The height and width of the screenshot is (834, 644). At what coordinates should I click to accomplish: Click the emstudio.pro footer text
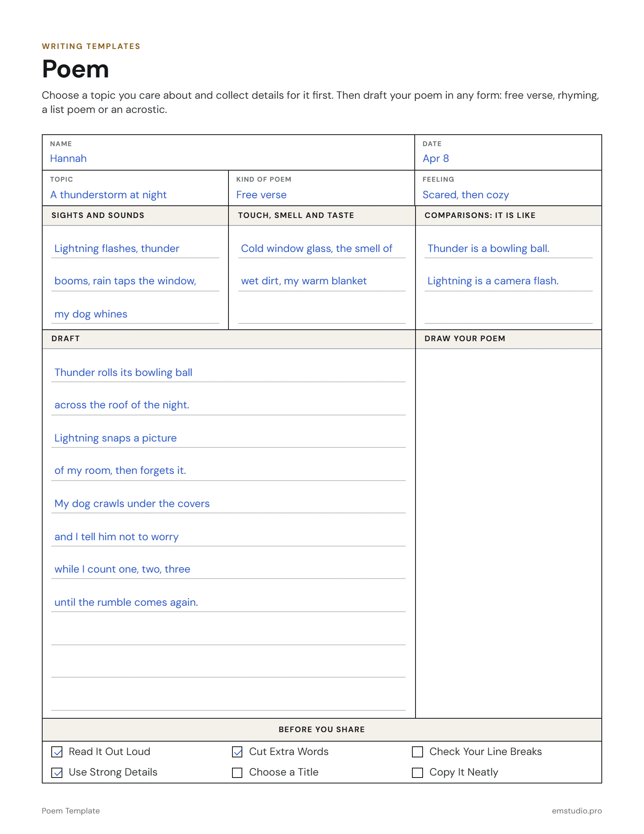[577, 811]
